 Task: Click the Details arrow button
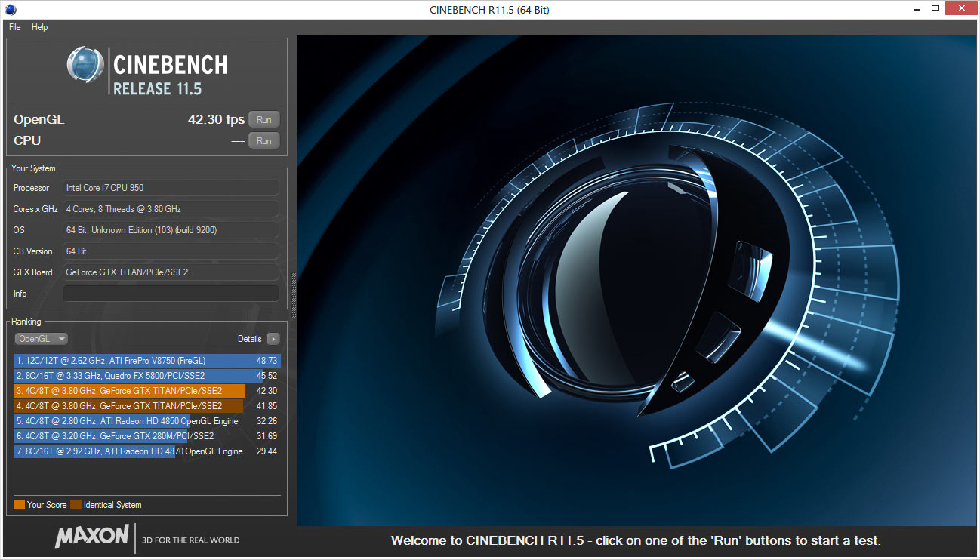click(273, 339)
